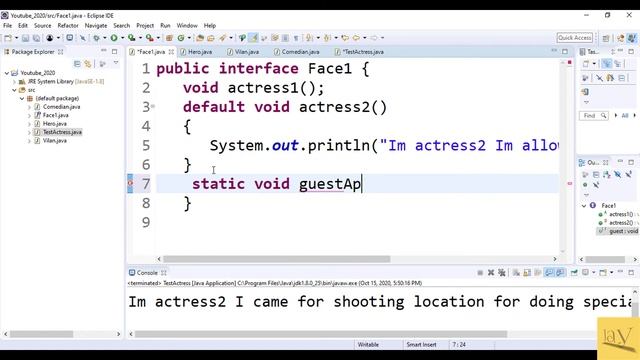Collapse Face1 node in Outline view
Viewport: 640px width, 360px height.
point(584,206)
